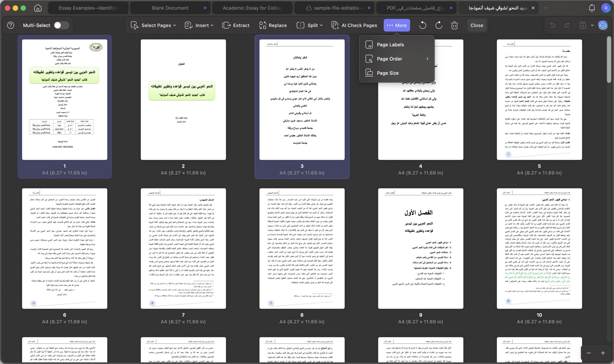
Task: Switch to Blank Document tab
Action: click(x=170, y=8)
